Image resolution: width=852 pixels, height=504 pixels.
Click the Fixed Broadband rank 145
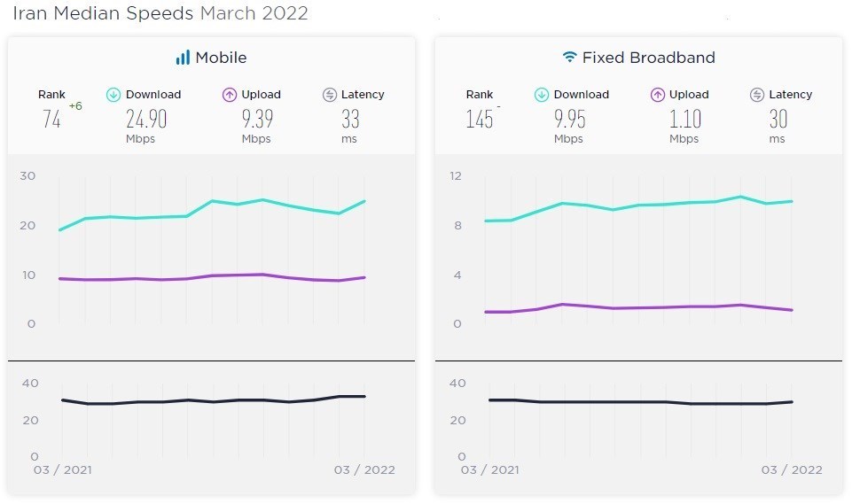coord(480,120)
